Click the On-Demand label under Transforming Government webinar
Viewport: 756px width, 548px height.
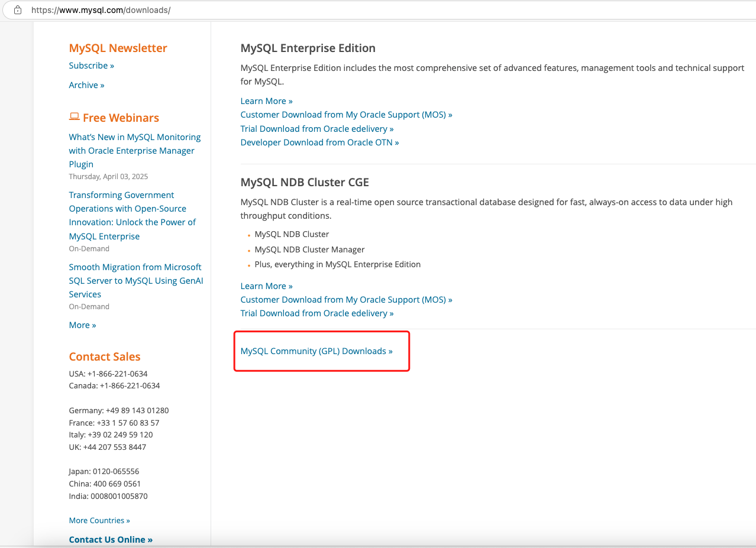click(89, 249)
